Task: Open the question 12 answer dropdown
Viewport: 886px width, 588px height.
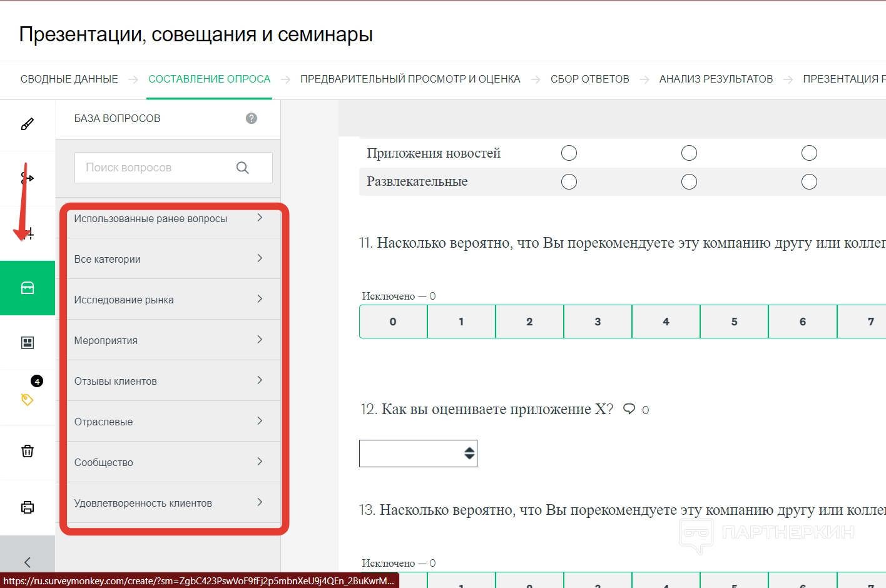Action: pos(418,454)
